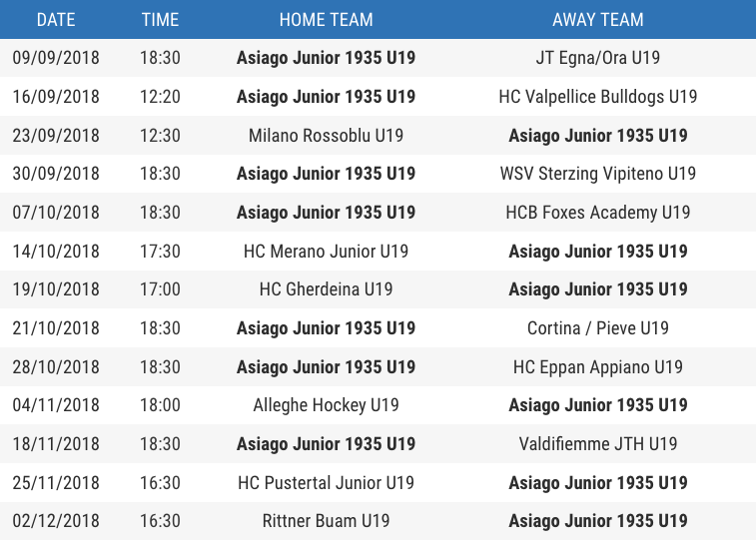The height and width of the screenshot is (547, 756).
Task: Select the AWAY TEAM column header
Action: [x=598, y=20]
